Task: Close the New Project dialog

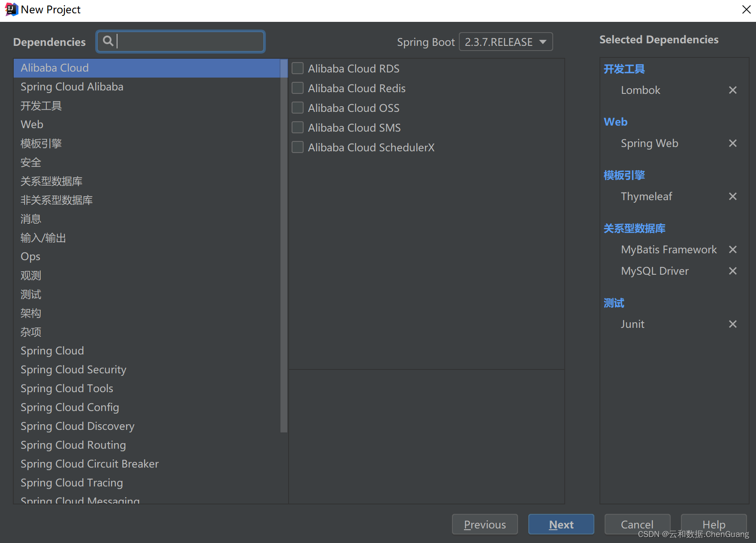Action: click(746, 9)
